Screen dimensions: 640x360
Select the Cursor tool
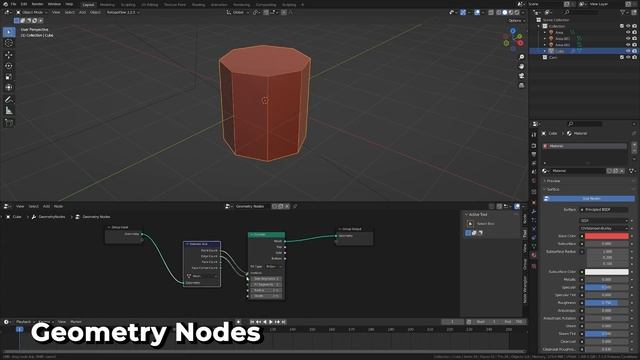pos(9,43)
